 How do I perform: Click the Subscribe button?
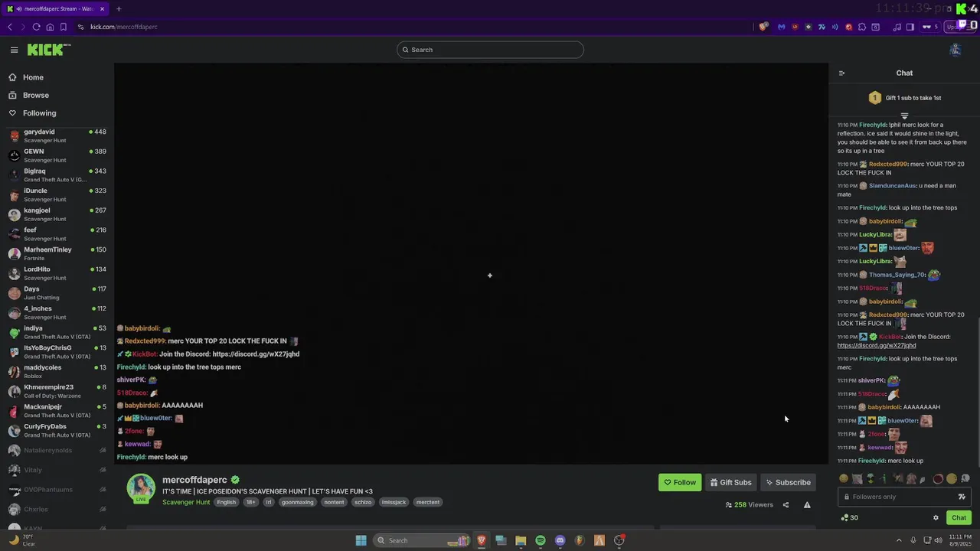coord(788,482)
